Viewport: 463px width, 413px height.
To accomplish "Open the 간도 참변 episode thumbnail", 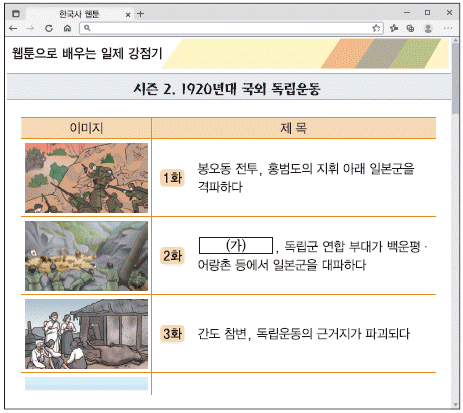I will 86,334.
